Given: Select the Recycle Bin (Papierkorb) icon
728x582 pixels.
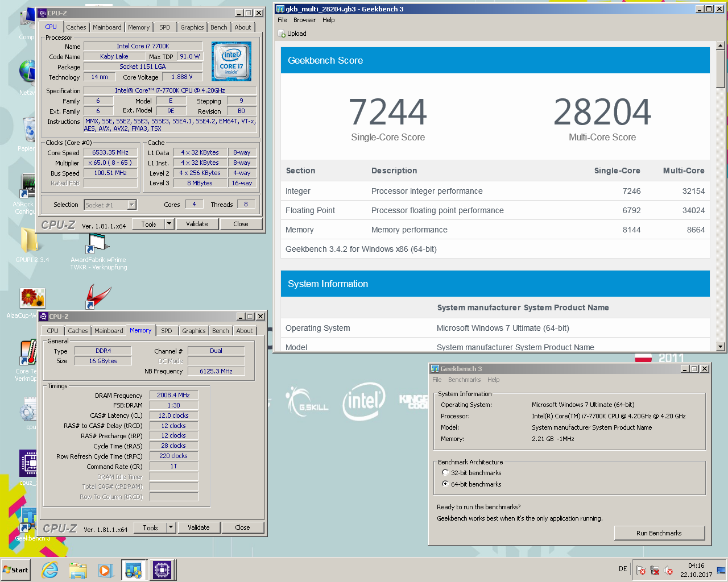Looking at the screenshot, I should click(x=29, y=128).
